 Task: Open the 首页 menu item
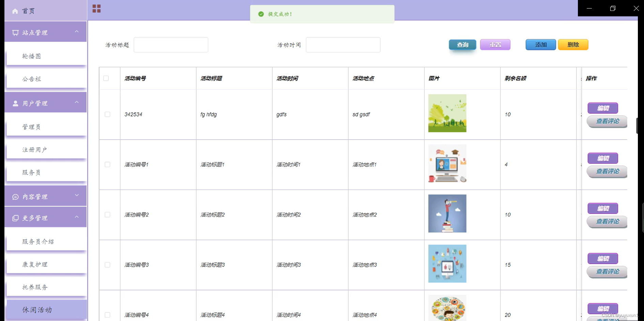click(46, 11)
